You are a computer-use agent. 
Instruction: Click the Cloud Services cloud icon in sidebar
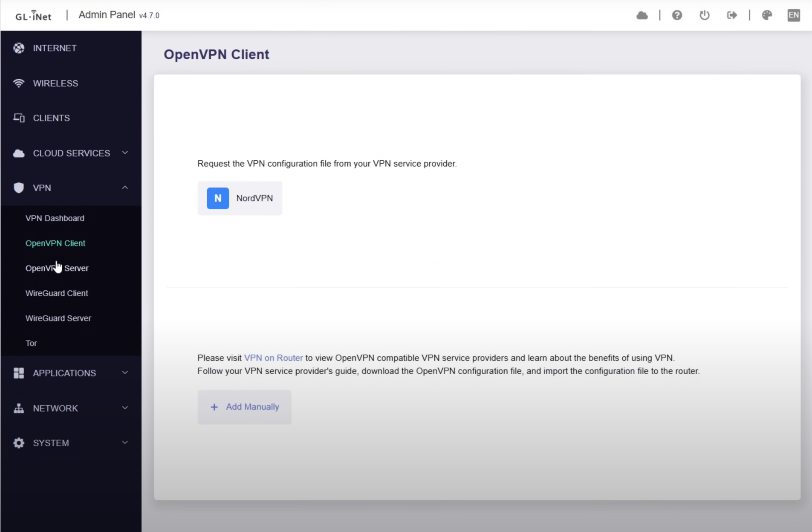click(19, 153)
